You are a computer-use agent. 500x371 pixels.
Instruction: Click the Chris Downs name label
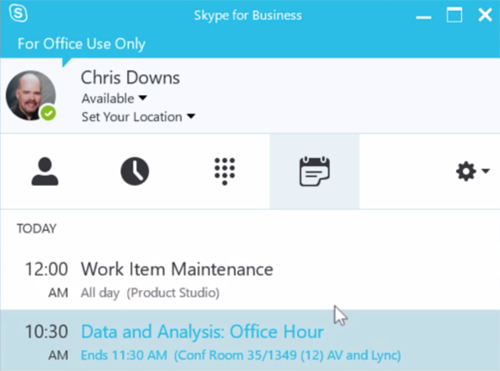(x=130, y=77)
